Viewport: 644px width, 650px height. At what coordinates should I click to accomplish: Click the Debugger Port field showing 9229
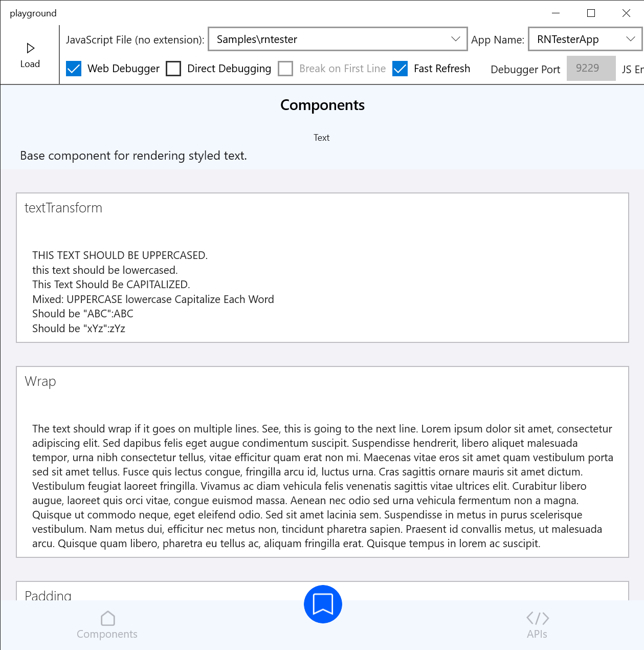click(x=591, y=68)
